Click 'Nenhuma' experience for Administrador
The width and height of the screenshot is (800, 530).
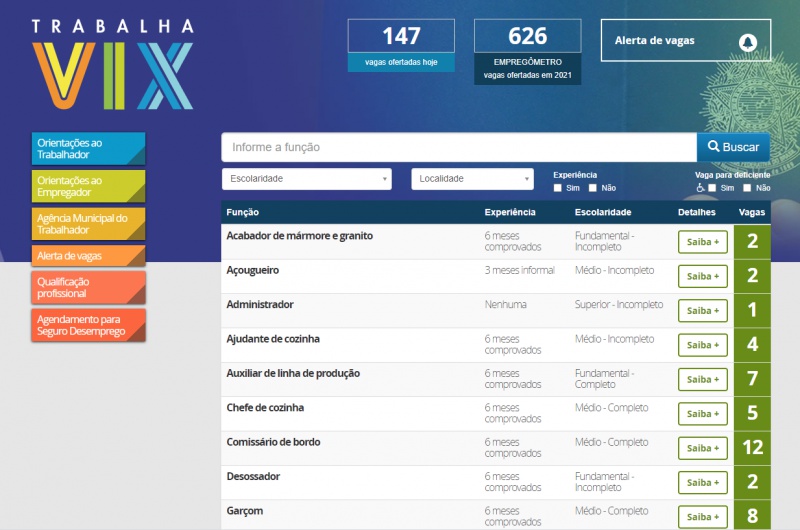(x=506, y=305)
